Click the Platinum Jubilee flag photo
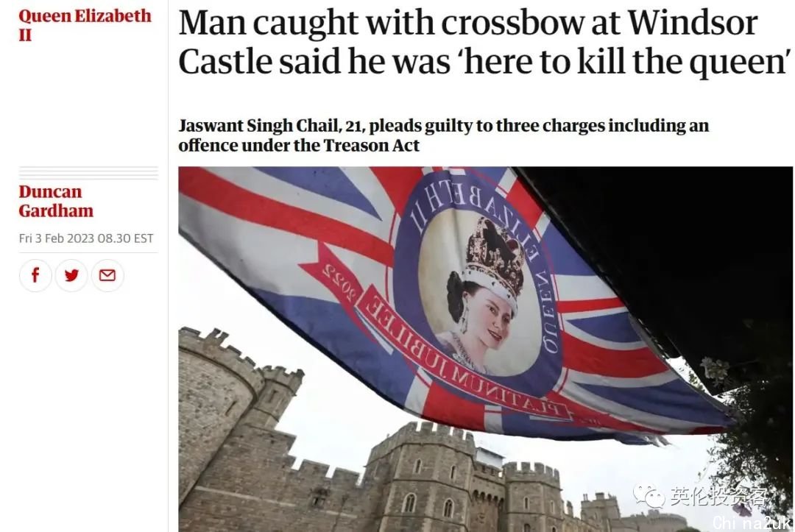 click(485, 349)
